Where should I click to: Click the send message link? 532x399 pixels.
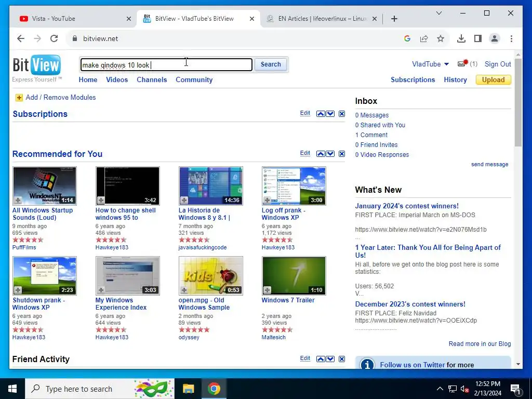(489, 164)
